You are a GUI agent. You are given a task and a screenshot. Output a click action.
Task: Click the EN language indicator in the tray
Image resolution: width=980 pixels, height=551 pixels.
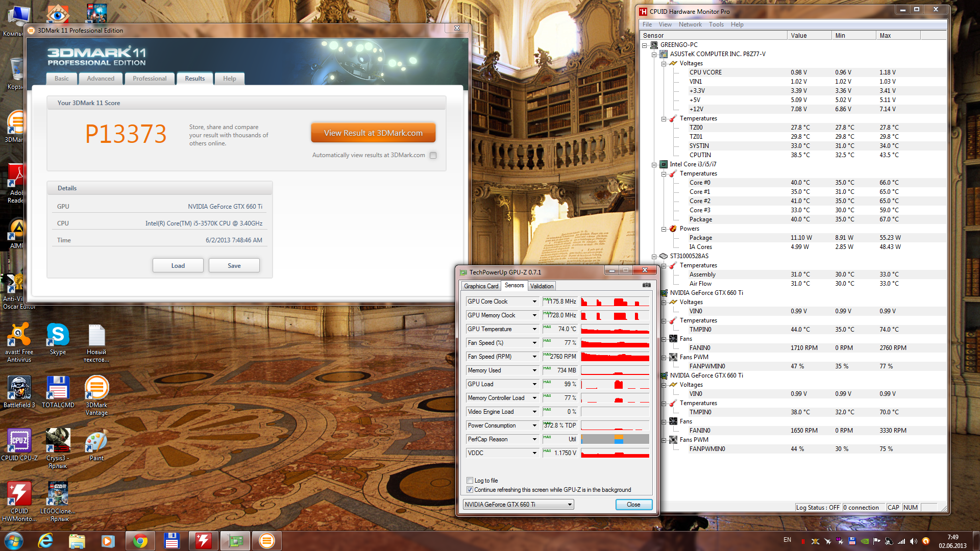click(x=787, y=540)
